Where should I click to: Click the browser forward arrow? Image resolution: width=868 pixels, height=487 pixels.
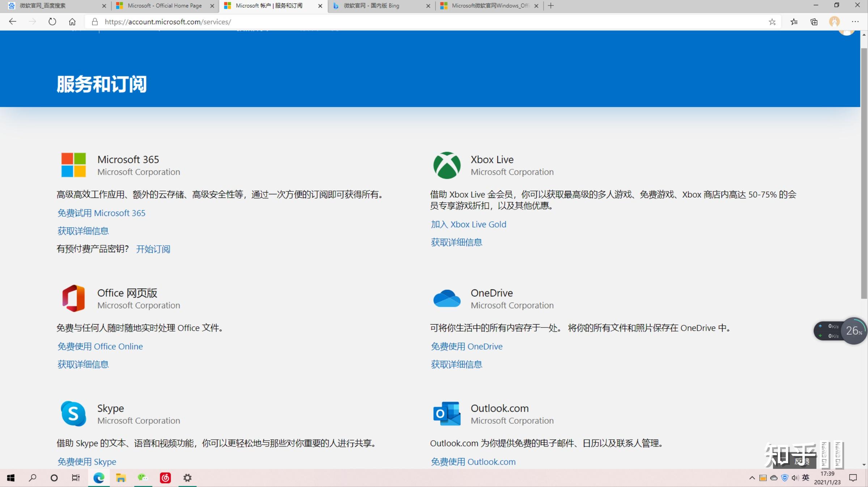tap(33, 22)
